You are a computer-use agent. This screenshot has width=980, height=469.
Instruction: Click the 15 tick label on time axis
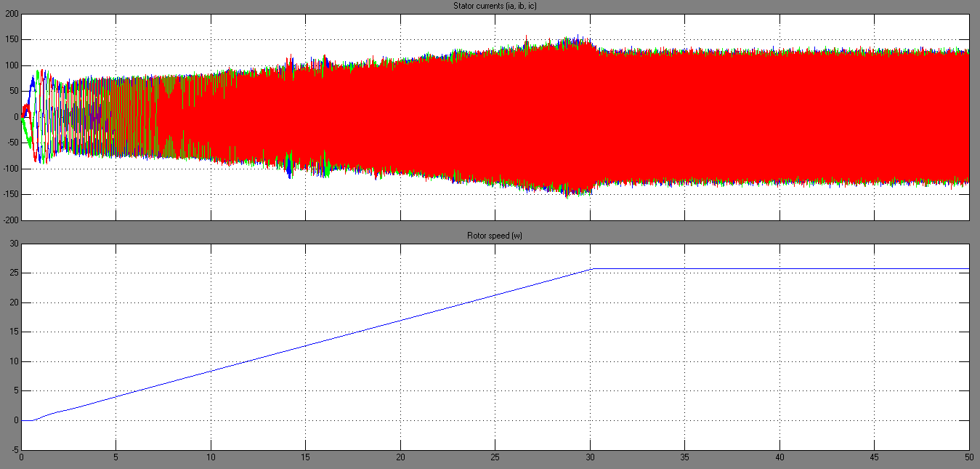306,458
